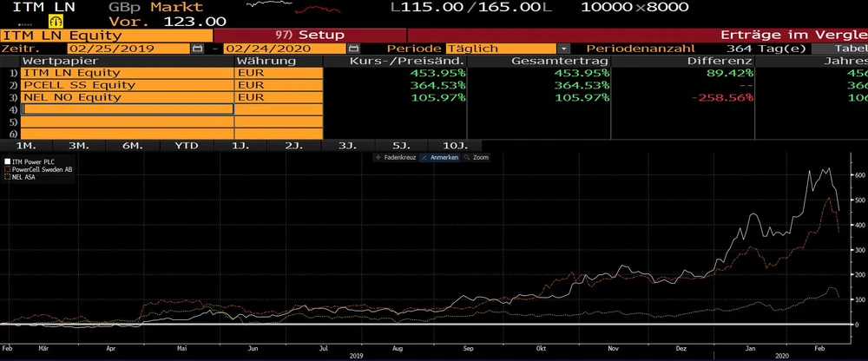Toggle NEL ASA legend series

point(26,176)
